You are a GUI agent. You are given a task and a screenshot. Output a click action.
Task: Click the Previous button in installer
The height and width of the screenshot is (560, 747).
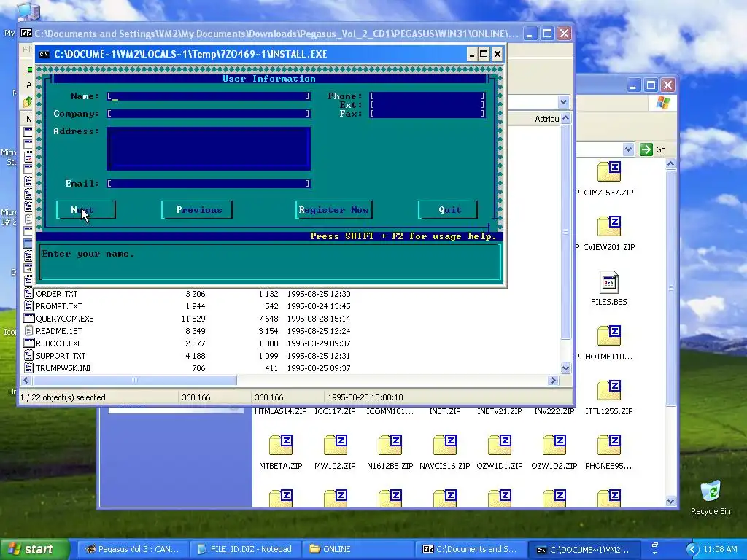pyautogui.click(x=197, y=210)
